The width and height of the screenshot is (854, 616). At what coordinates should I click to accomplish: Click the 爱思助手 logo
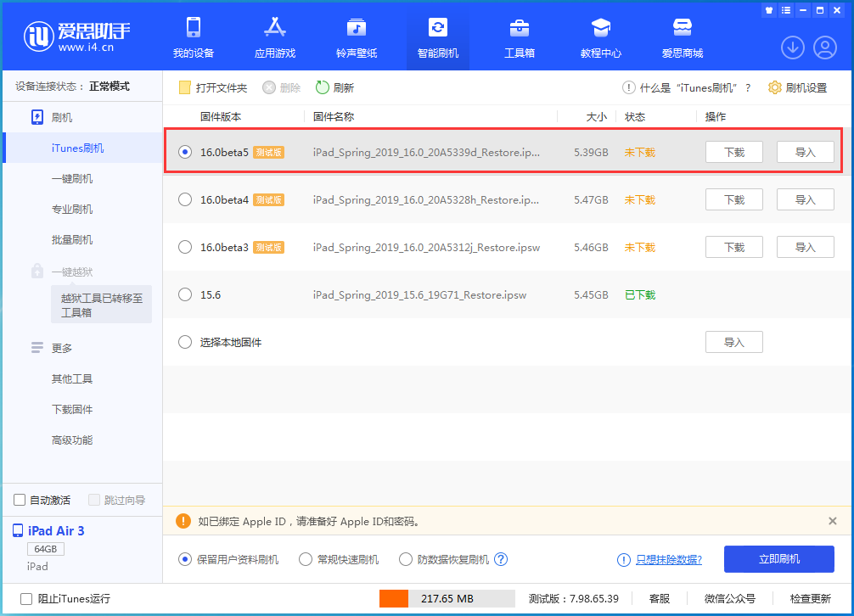pyautogui.click(x=76, y=36)
